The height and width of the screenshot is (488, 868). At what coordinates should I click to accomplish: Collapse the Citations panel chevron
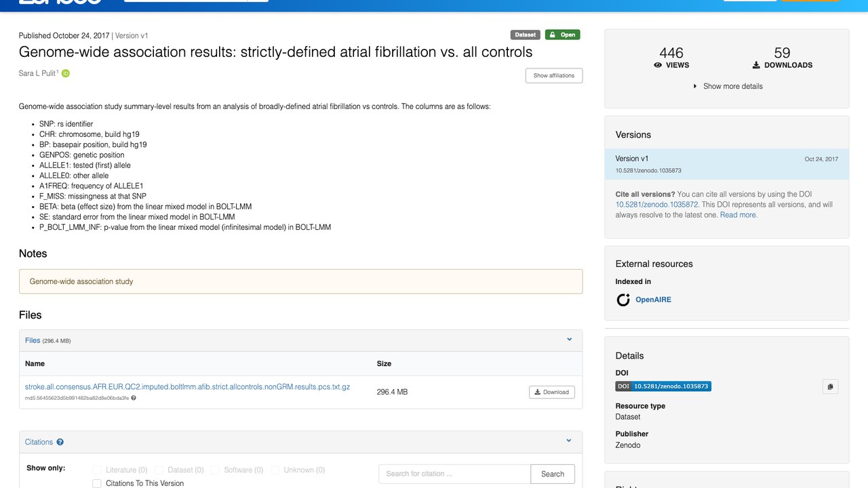(x=570, y=441)
